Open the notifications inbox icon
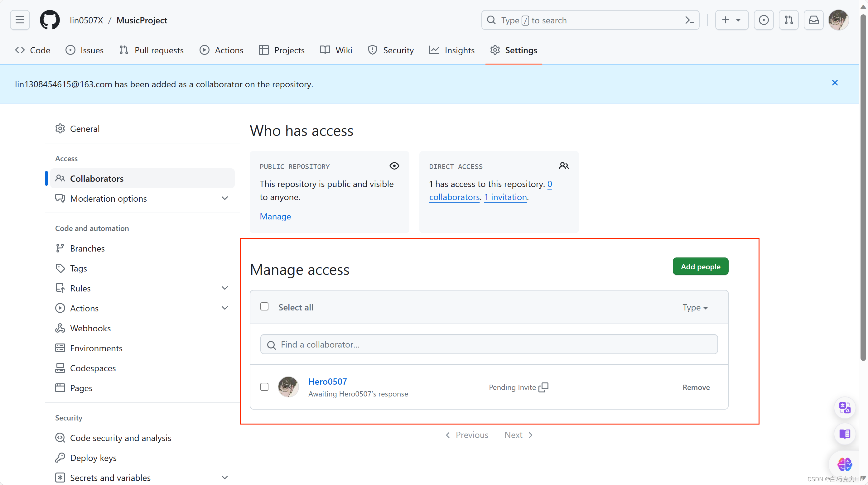This screenshot has width=868, height=485. point(813,20)
